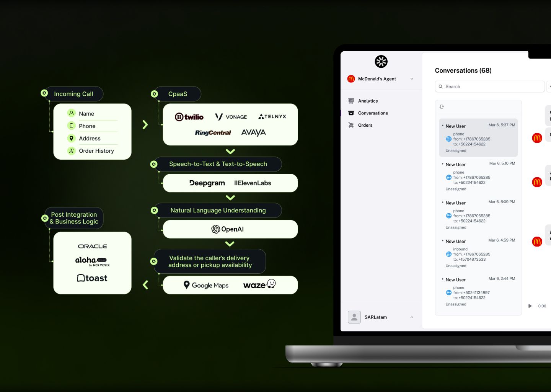Image resolution: width=551 pixels, height=392 pixels.
Task: Click globe icon in the 2:44 PM conversation
Action: coord(448,292)
